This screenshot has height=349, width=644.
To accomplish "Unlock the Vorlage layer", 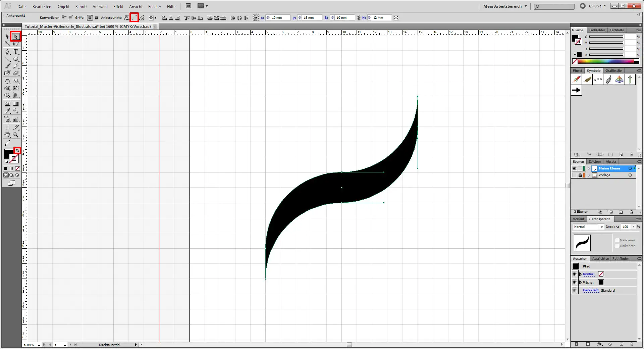I will (x=579, y=175).
